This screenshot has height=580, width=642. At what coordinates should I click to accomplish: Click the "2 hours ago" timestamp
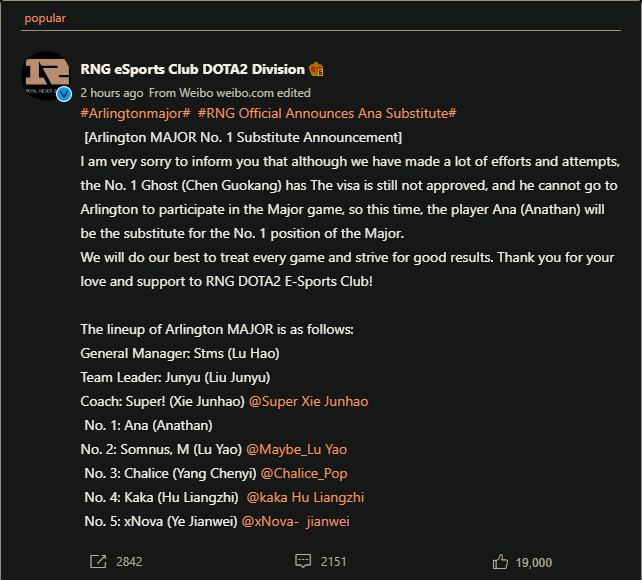[x=112, y=91]
